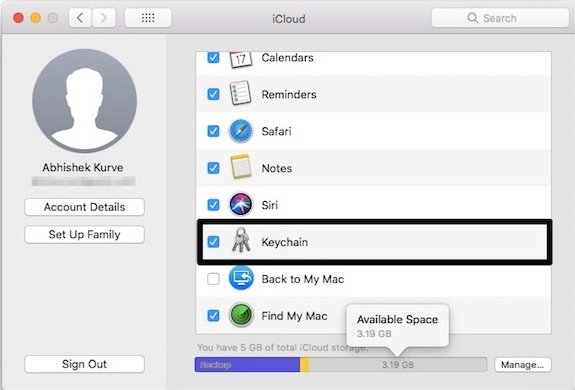
Task: Click the Notes notepad icon
Action: (x=241, y=167)
